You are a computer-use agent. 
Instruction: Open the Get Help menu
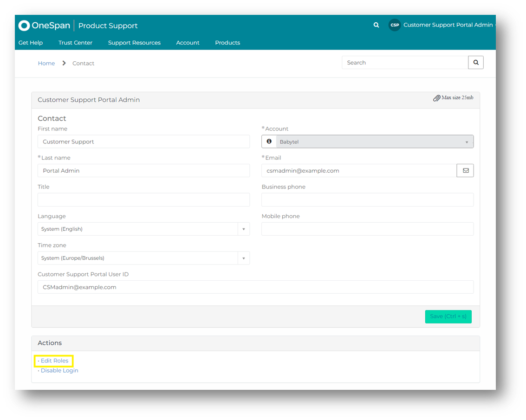point(31,43)
